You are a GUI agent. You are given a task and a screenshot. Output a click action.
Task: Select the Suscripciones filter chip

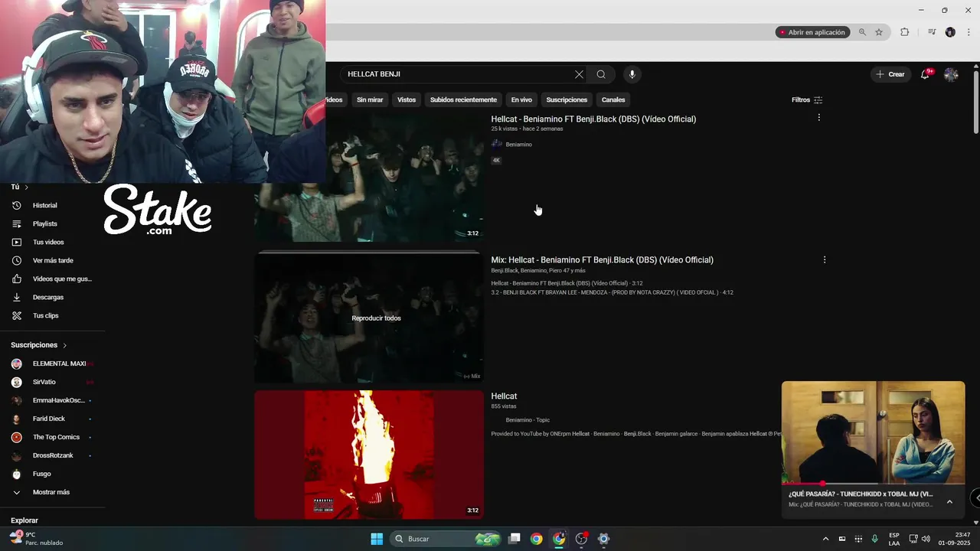click(567, 99)
